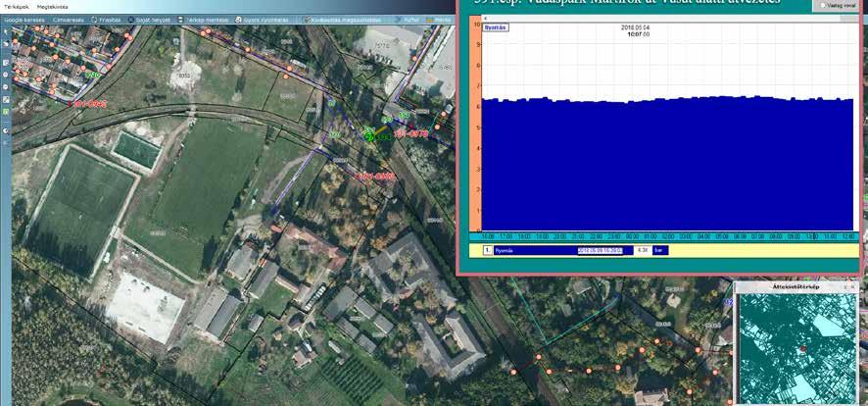The height and width of the screenshot is (406, 868).
Task: Click the Nyomás legend label in chart
Action: tap(495, 27)
